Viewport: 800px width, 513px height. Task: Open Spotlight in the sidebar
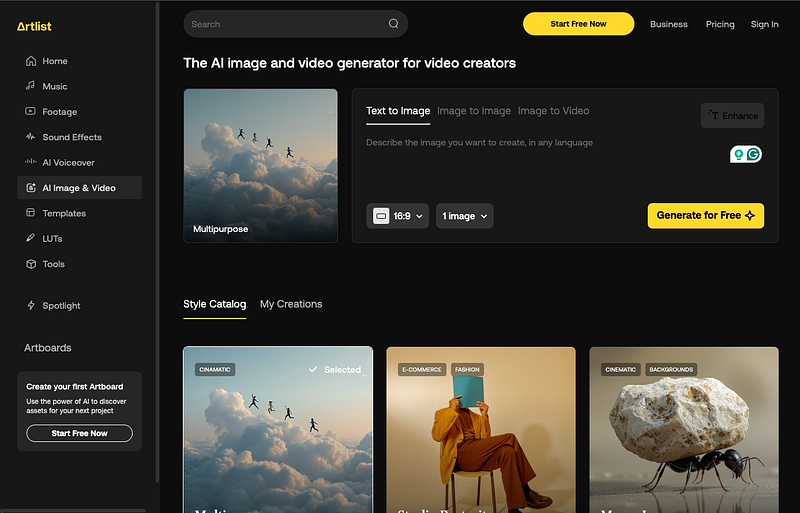61,306
